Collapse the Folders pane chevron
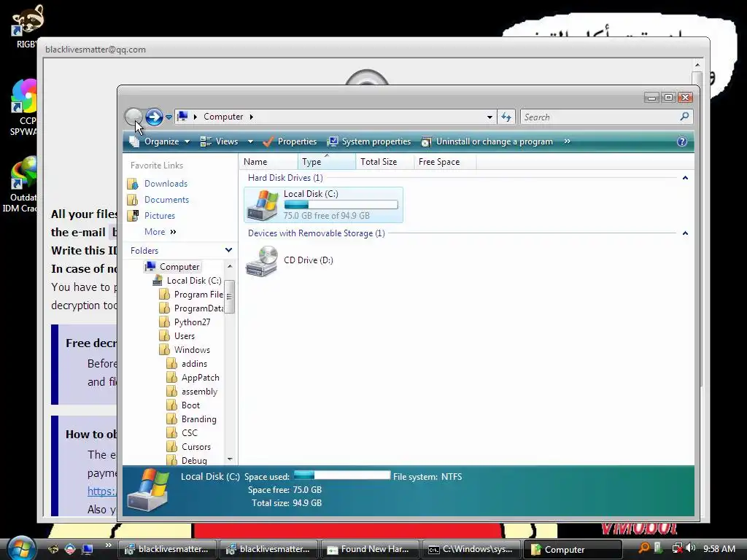The width and height of the screenshot is (747, 560). (x=228, y=250)
